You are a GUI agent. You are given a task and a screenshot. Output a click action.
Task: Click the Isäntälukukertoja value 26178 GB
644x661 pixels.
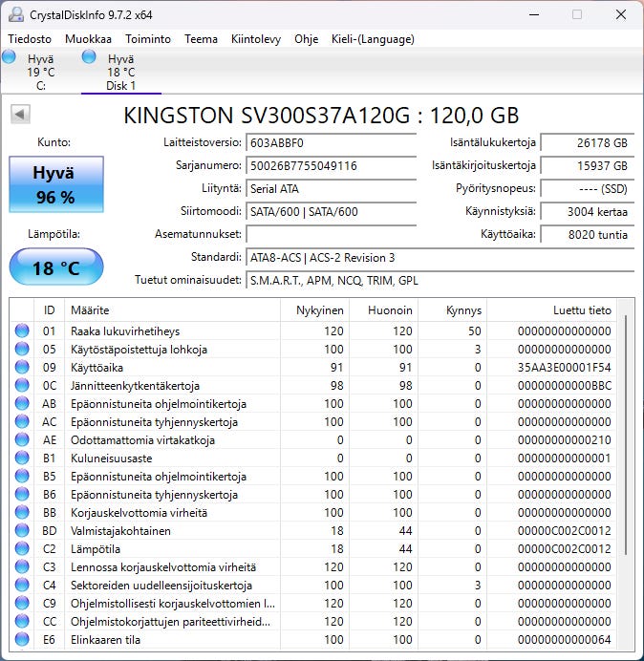[587, 143]
